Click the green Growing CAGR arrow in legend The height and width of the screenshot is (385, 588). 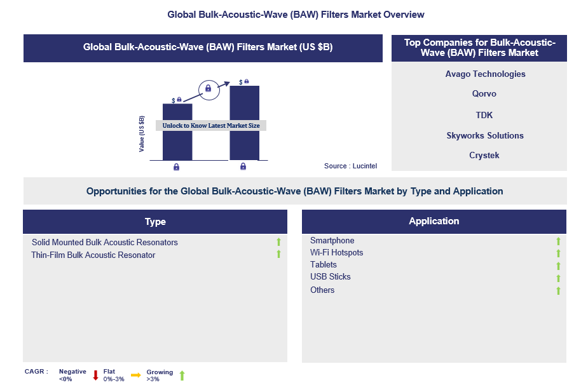(182, 375)
